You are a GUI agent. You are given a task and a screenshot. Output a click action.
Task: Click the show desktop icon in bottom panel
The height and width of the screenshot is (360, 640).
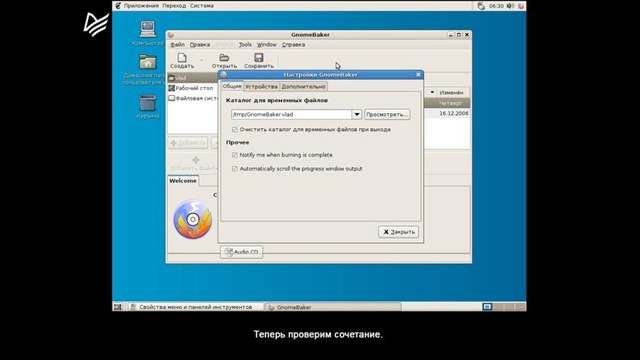(118, 307)
